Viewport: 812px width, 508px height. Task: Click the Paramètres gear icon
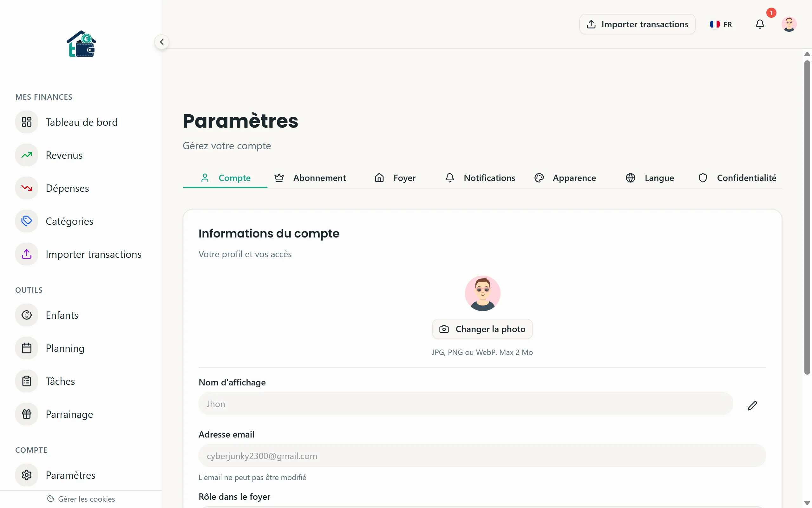click(27, 475)
